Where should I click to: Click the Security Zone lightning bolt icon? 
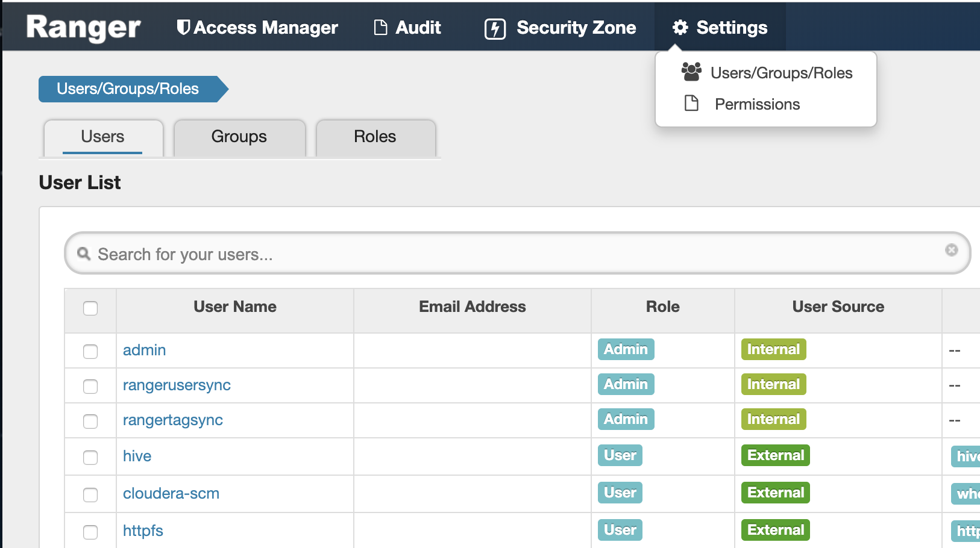(495, 28)
